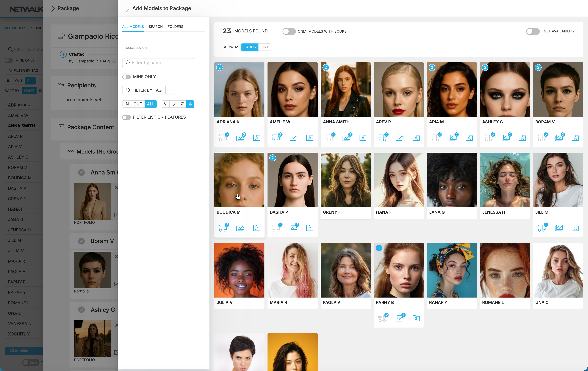The image size is (588, 371).
Task: Collapse the Add Models to Package panel
Action: (127, 8)
